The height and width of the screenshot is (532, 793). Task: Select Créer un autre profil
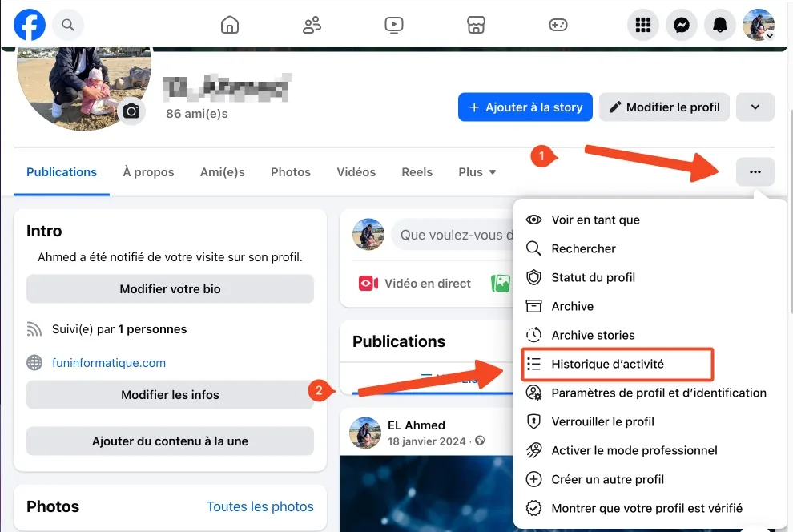(x=650, y=479)
